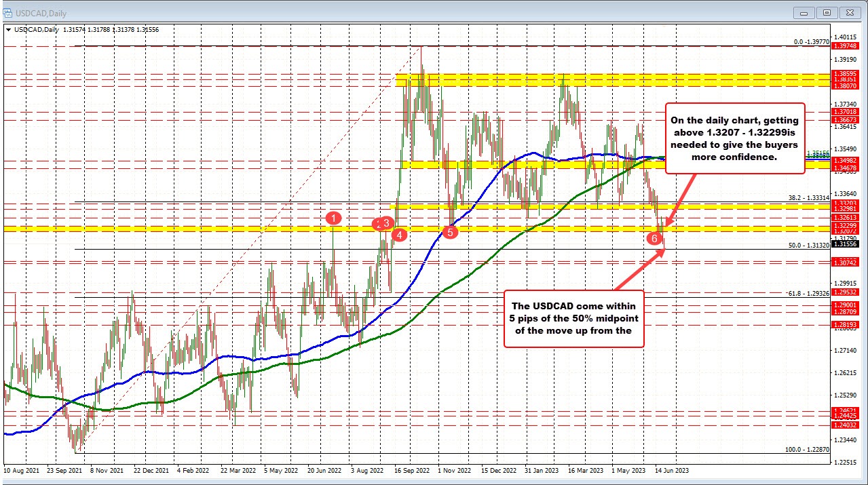Click the 1.37018 red price label
Viewport: 868px width, 485px height.
click(847, 111)
